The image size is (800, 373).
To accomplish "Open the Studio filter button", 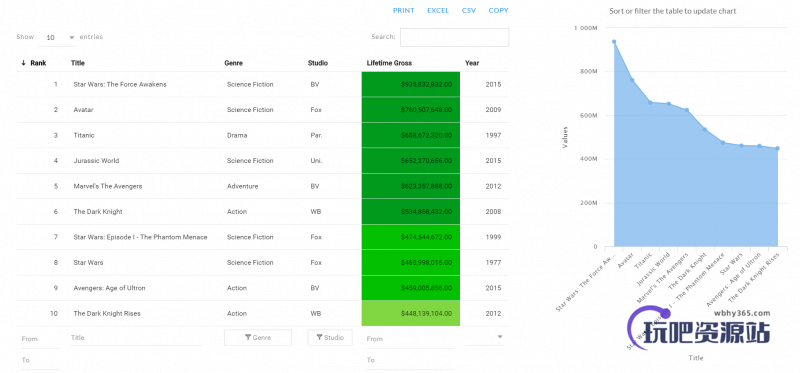I will [330, 337].
